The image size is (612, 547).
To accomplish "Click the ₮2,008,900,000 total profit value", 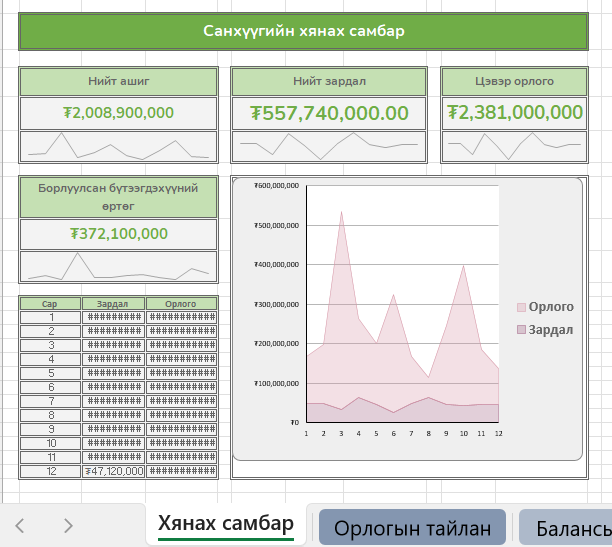I will point(118,113).
